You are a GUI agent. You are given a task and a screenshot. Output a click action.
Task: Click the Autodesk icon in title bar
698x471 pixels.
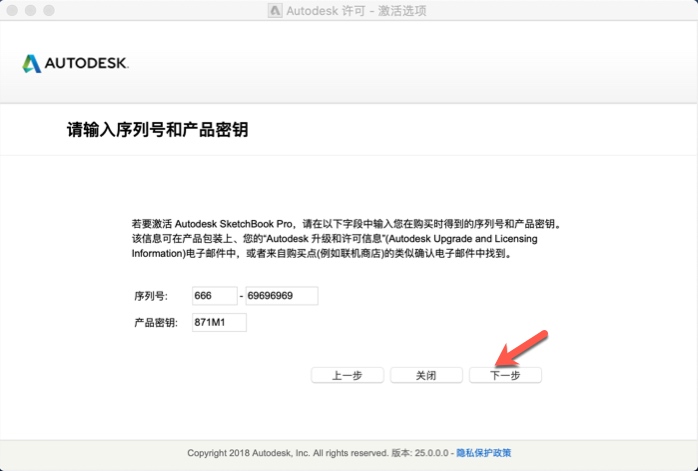coord(275,11)
